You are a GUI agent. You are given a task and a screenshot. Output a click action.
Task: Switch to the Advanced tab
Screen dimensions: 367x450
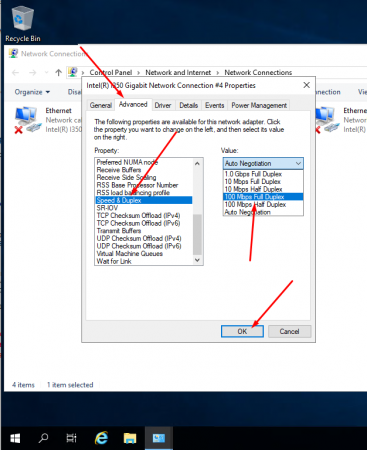(x=133, y=104)
